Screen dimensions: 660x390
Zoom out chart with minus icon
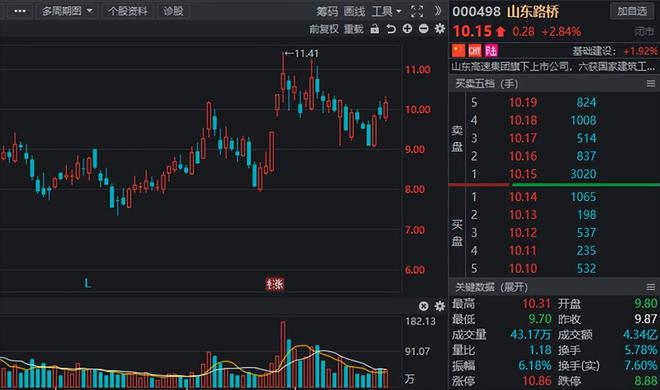423,29
